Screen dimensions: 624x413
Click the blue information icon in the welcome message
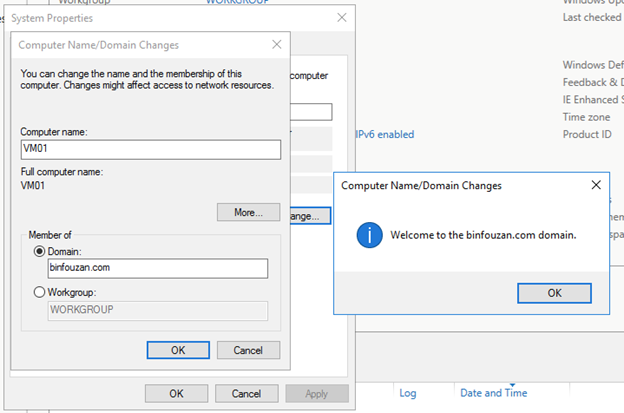pos(371,236)
